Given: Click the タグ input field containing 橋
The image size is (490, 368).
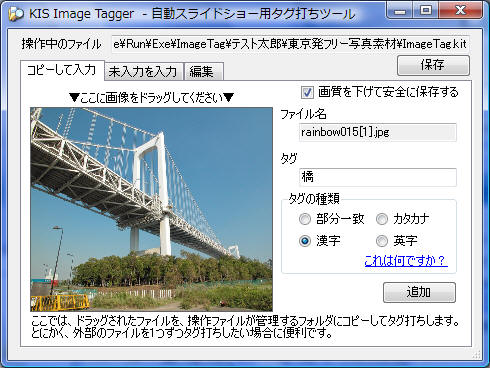Looking at the screenshot, I should point(378,177).
